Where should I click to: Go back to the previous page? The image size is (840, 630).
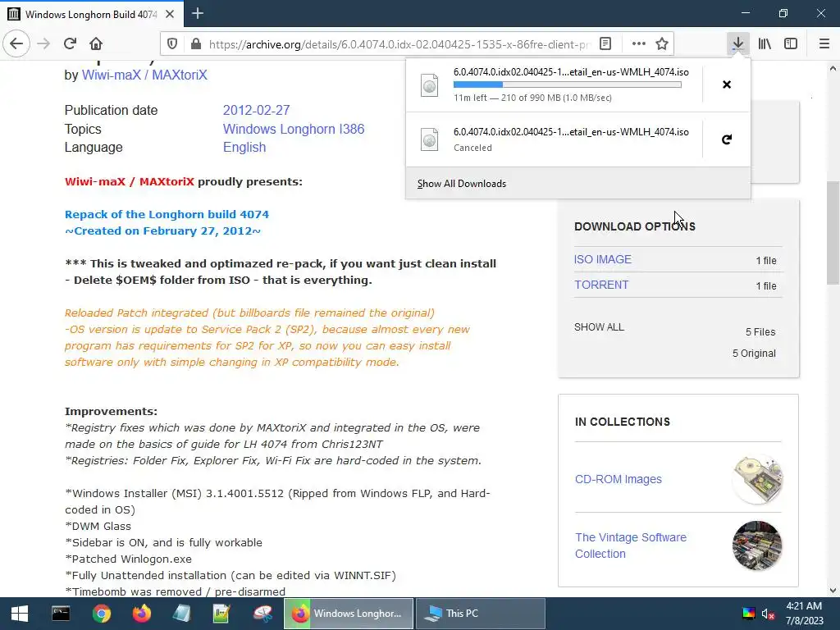tap(16, 43)
